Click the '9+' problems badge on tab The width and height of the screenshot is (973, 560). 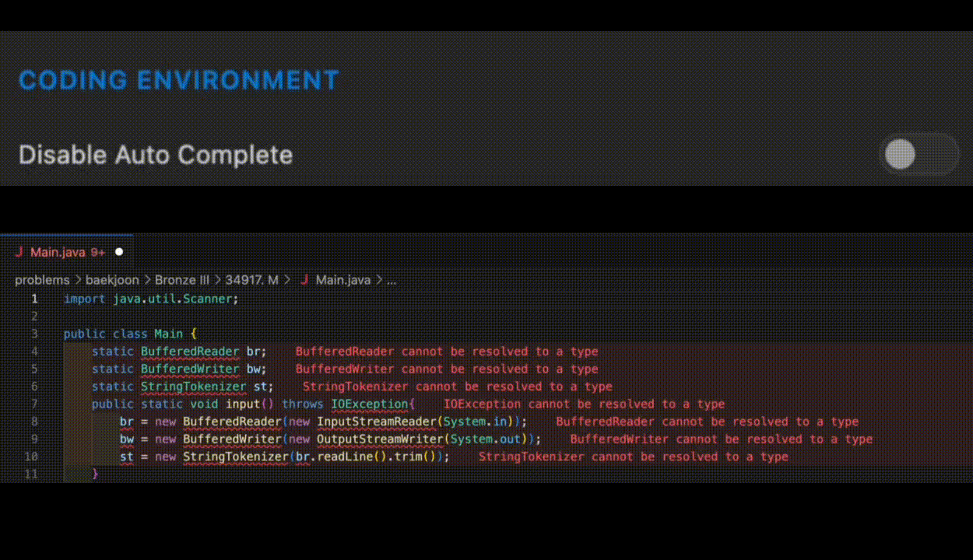click(x=98, y=252)
